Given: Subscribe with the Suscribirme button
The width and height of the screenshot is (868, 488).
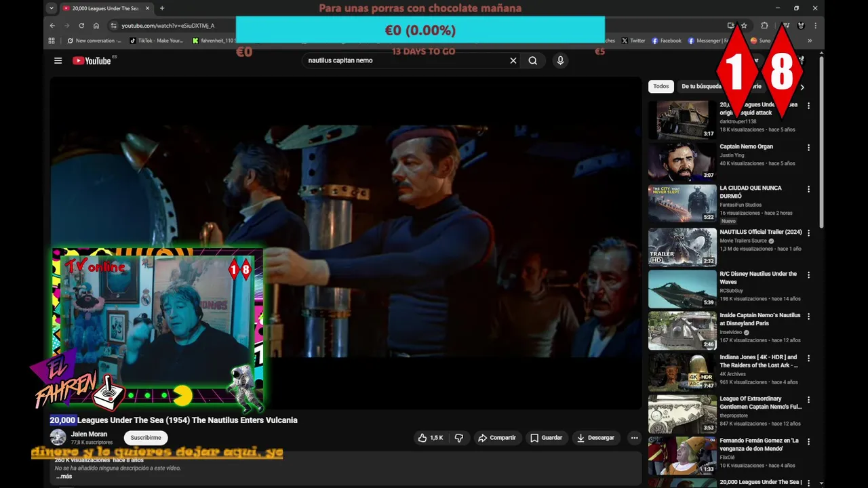Looking at the screenshot, I should click(x=146, y=438).
